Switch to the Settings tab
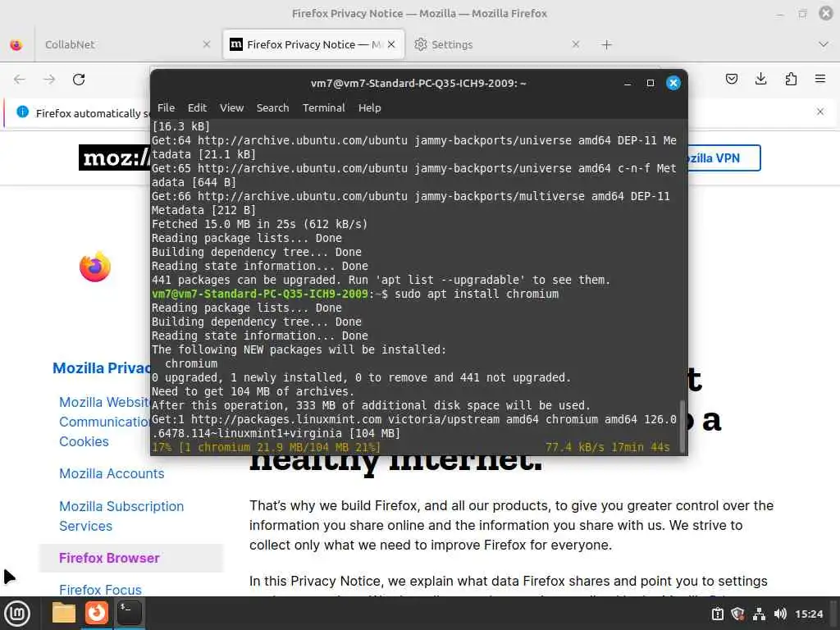The width and height of the screenshot is (840, 630). tap(497, 44)
